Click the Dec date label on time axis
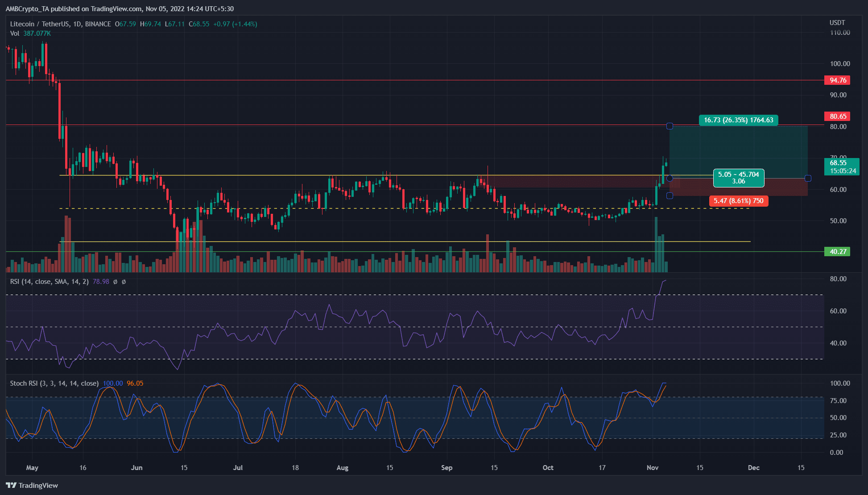This screenshot has height=495, width=868. pyautogui.click(x=753, y=468)
